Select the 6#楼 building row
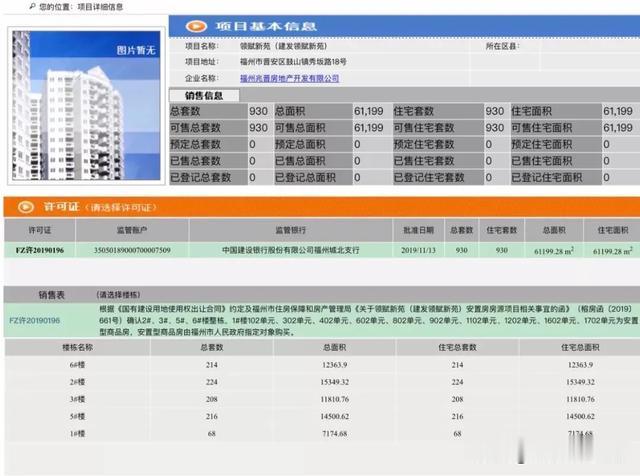Viewport: 640px width, 476px height. point(322,365)
